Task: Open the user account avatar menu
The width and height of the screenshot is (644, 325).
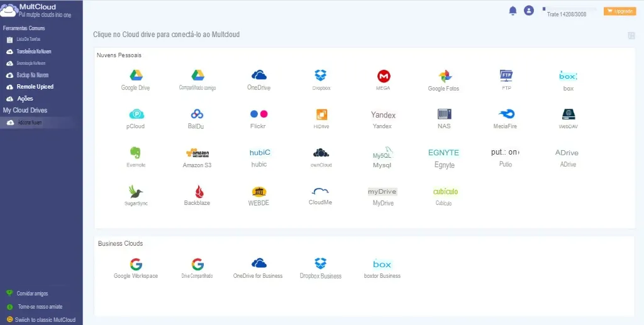Action: (x=528, y=11)
